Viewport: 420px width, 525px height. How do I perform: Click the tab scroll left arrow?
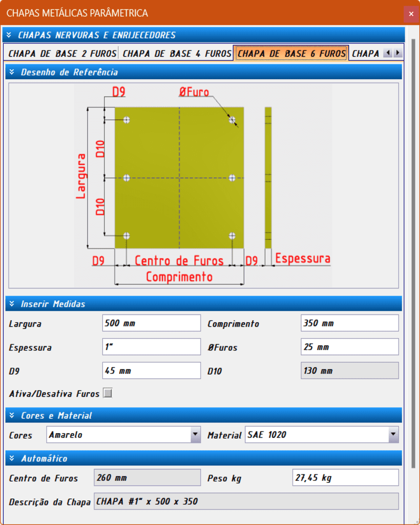[388, 53]
